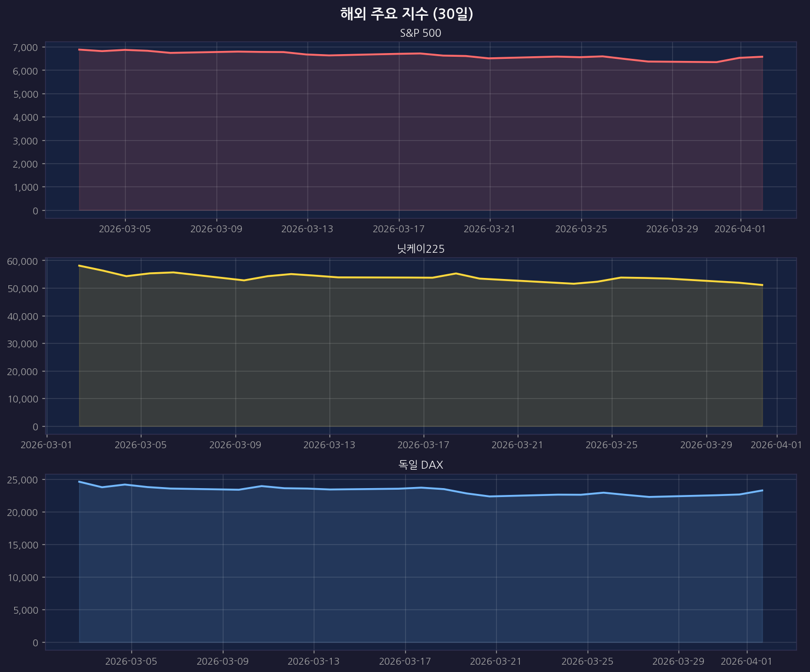Viewport: 810px width, 672px height.
Task: Click the 10,000 y-axis label on DAX chart
Action: coord(23,577)
